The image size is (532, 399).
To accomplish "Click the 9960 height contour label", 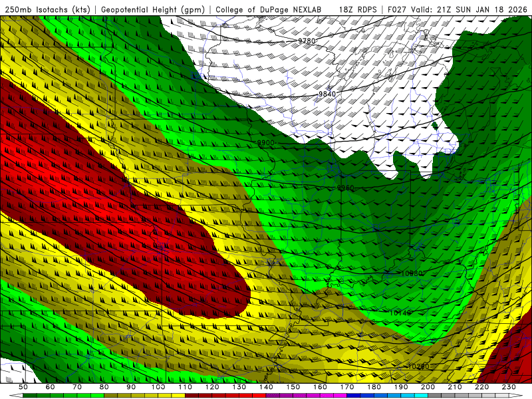I will pos(345,188).
